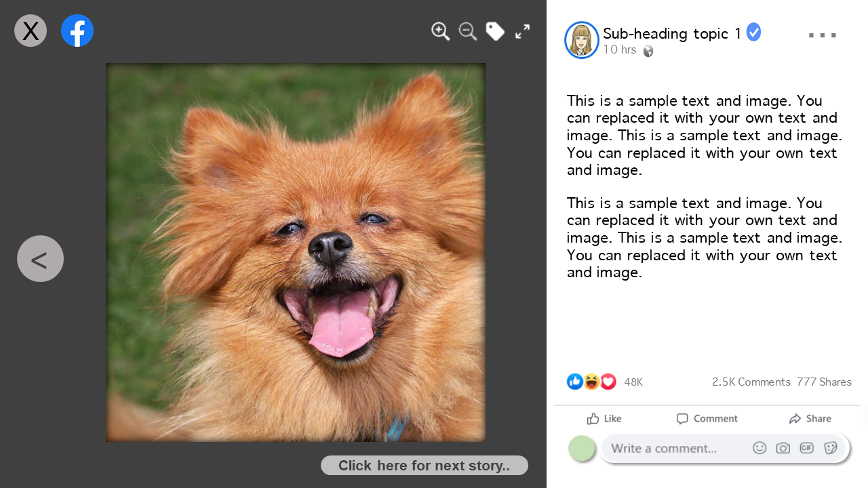Viewport: 868px width, 488px height.
Task: Open the 48K reactions count
Action: click(633, 382)
